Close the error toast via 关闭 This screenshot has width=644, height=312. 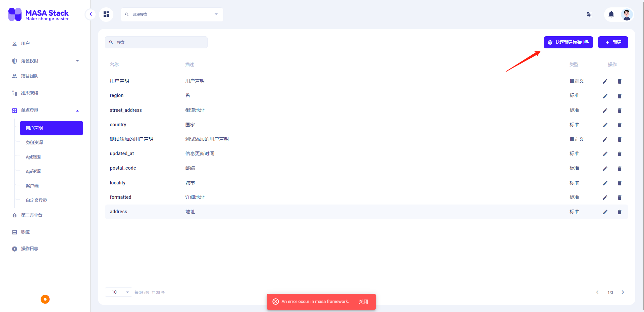click(363, 301)
